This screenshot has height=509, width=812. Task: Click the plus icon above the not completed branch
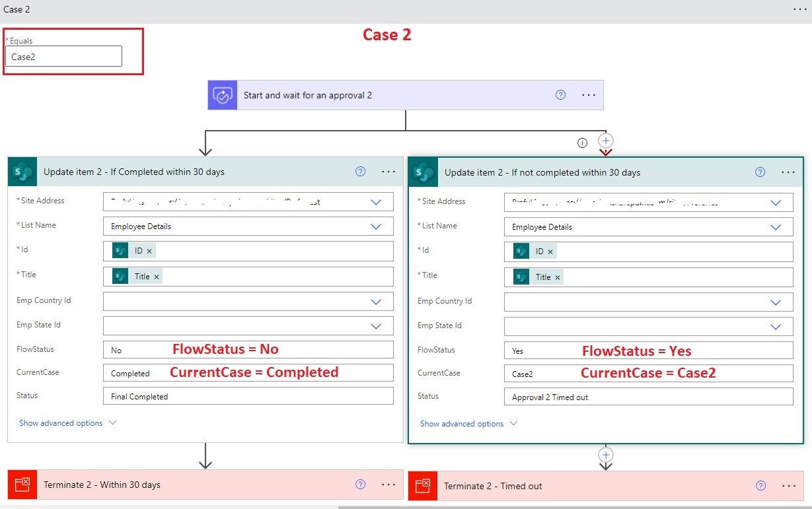pyautogui.click(x=606, y=141)
